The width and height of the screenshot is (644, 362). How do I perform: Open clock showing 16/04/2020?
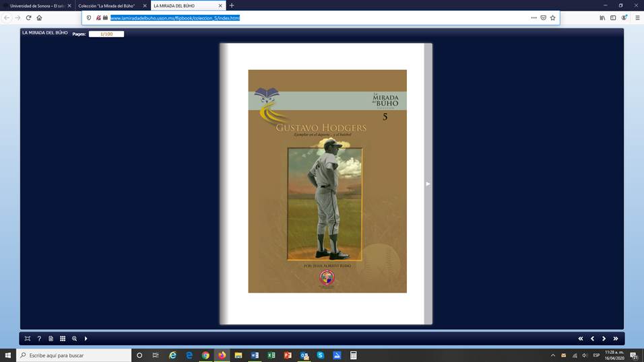pos(614,355)
